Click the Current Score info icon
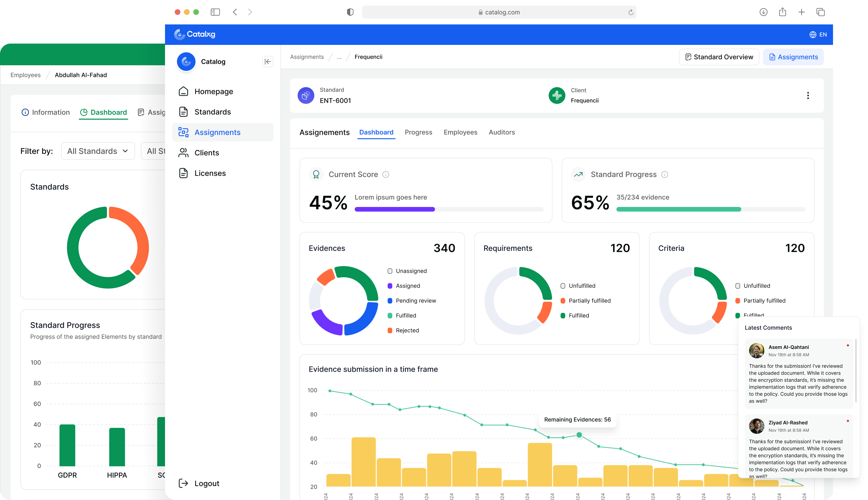This screenshot has width=868, height=500. click(386, 174)
